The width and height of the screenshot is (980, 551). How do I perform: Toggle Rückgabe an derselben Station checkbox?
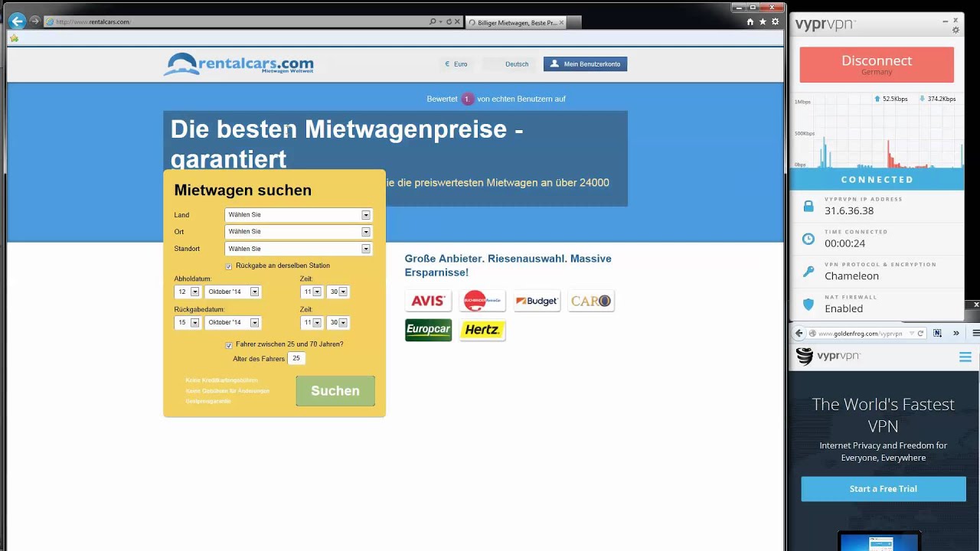tap(229, 266)
